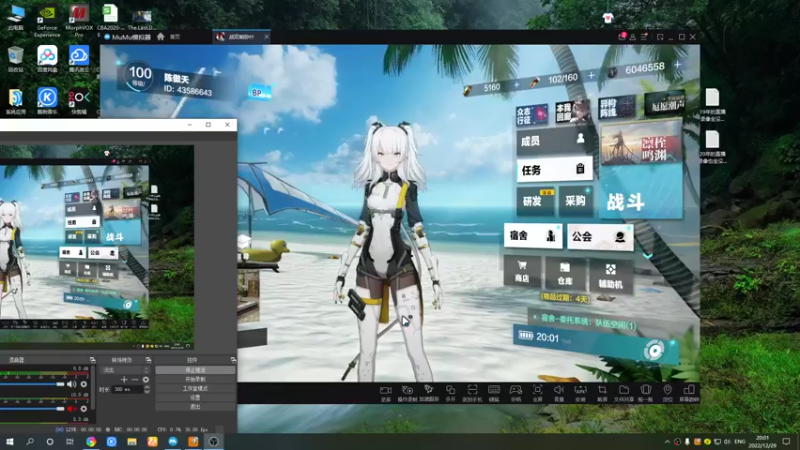Open the Members (成员) menu
The width and height of the screenshot is (800, 450).
554,141
